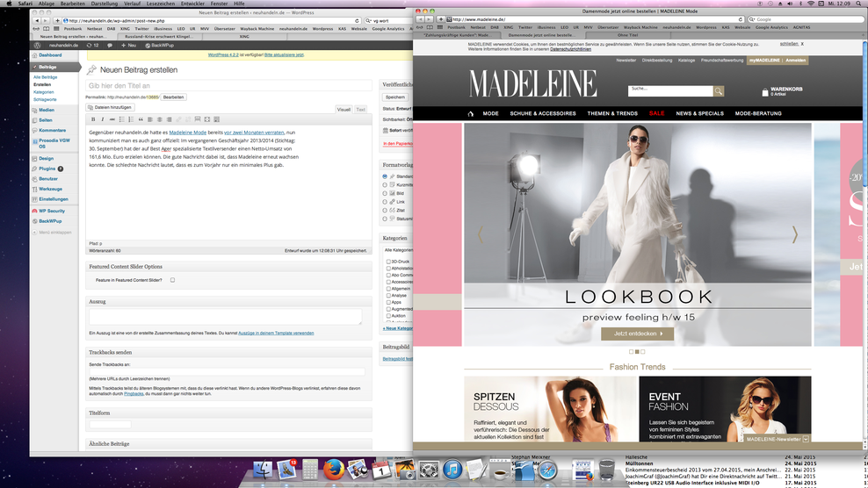Select the first hero slider dot
The width and height of the screenshot is (868, 488).
coord(631,352)
